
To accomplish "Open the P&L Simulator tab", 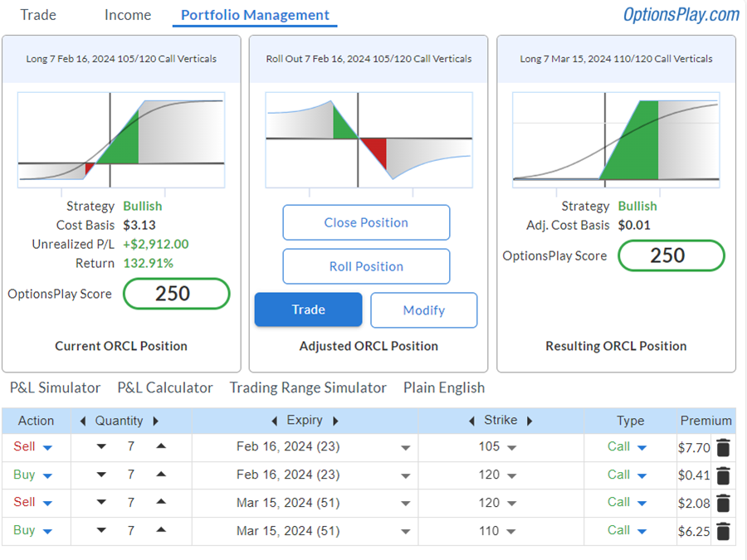I will pyautogui.click(x=56, y=387).
